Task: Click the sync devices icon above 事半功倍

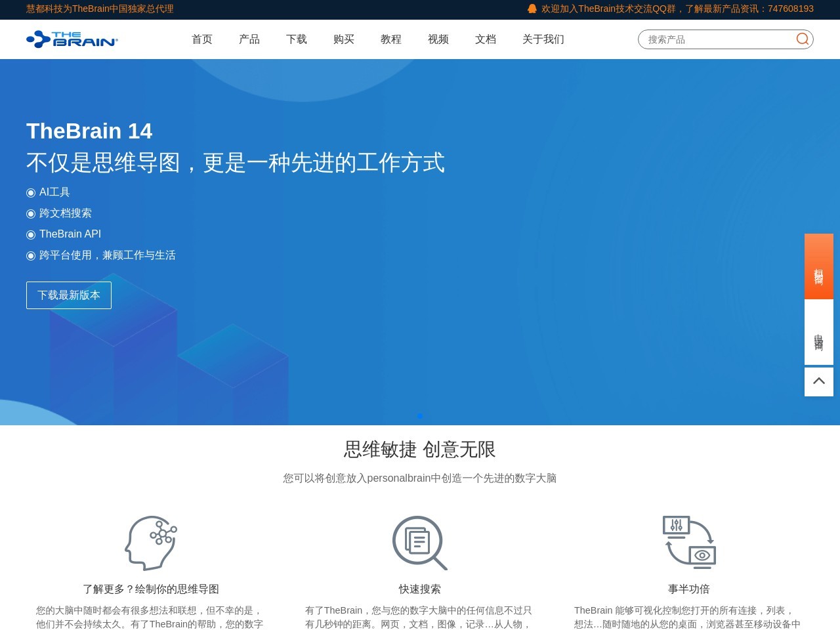Action: 689,542
